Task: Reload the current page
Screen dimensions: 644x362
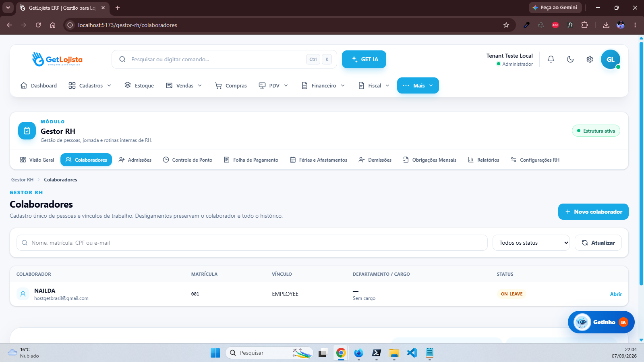Action: [38, 25]
